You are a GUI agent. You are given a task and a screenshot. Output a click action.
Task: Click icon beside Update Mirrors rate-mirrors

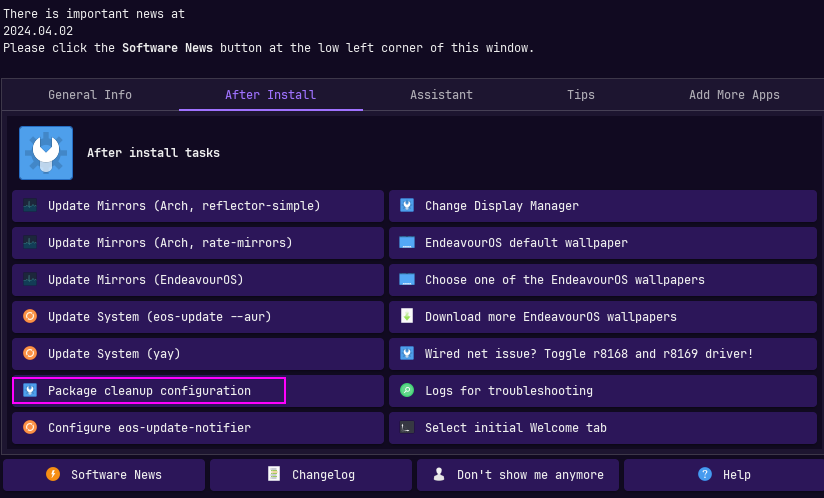pyautogui.click(x=30, y=243)
